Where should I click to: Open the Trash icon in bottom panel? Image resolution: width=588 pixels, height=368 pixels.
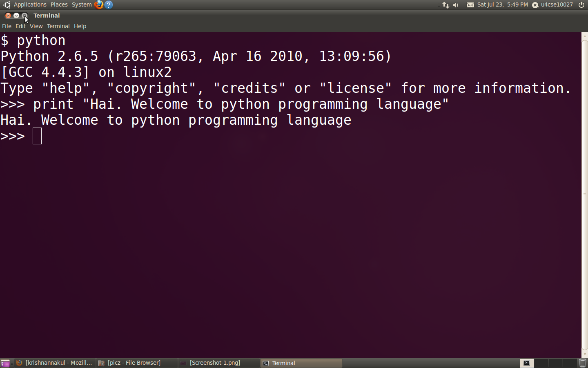[x=583, y=363]
